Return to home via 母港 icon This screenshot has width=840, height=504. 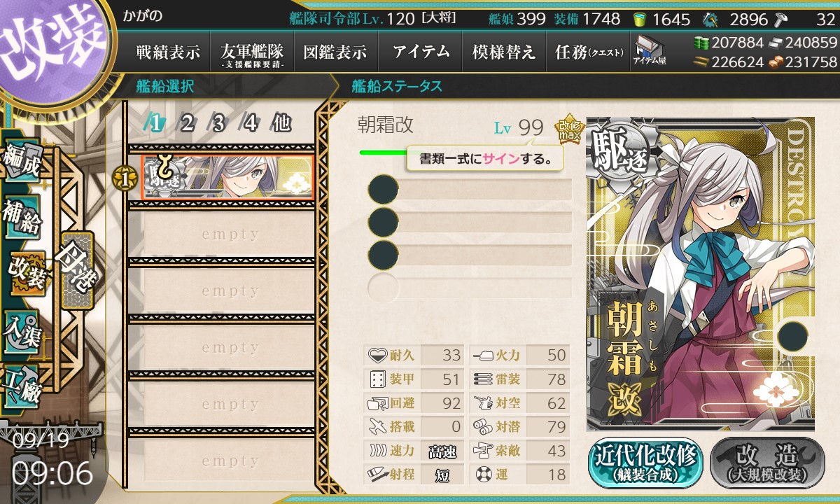pos(76,271)
